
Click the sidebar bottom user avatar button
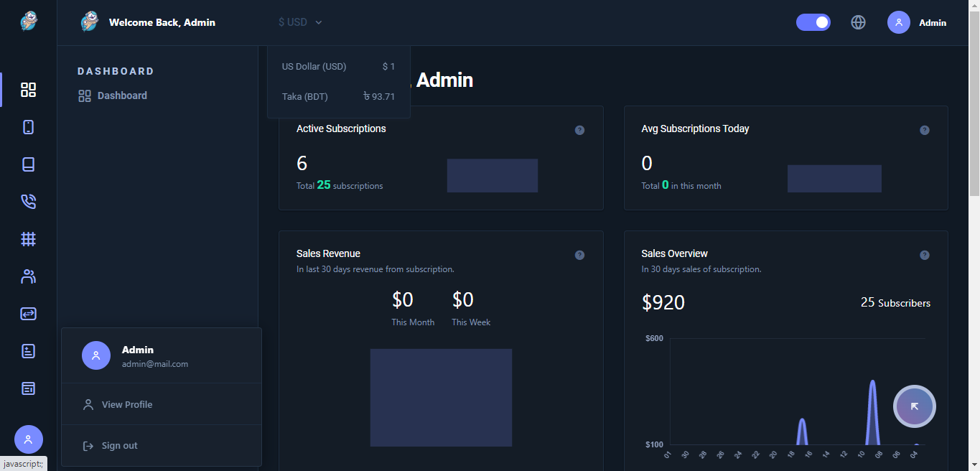point(29,439)
